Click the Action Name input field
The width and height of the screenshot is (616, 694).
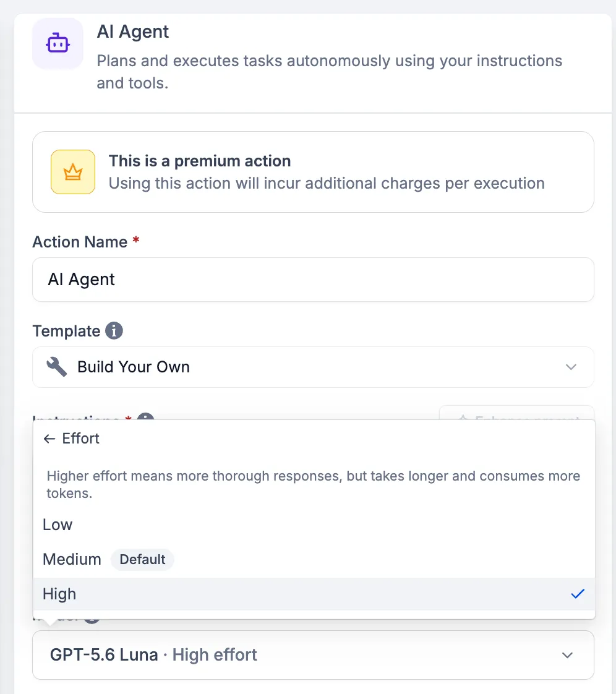(x=313, y=280)
